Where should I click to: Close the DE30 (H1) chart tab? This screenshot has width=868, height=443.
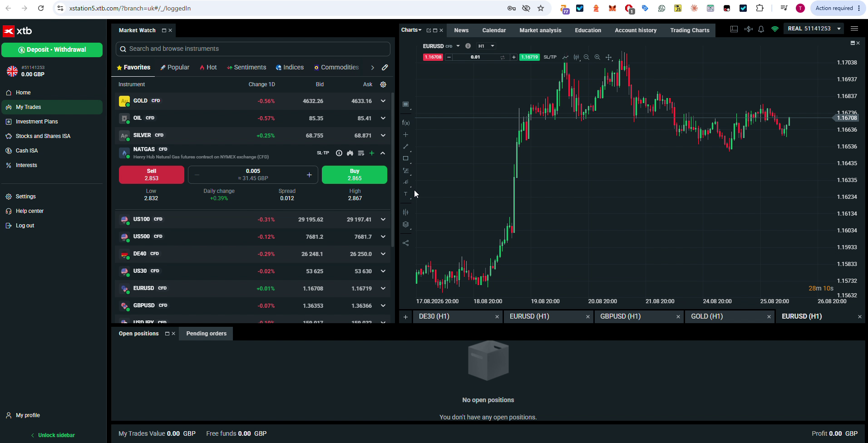(x=497, y=317)
